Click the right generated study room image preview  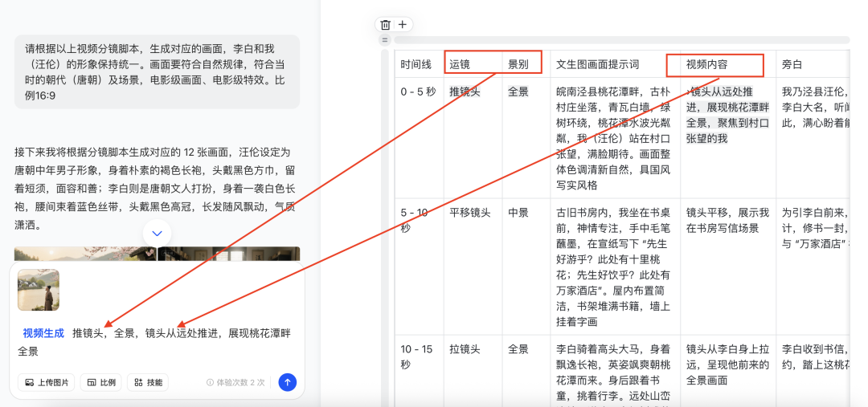(229, 254)
